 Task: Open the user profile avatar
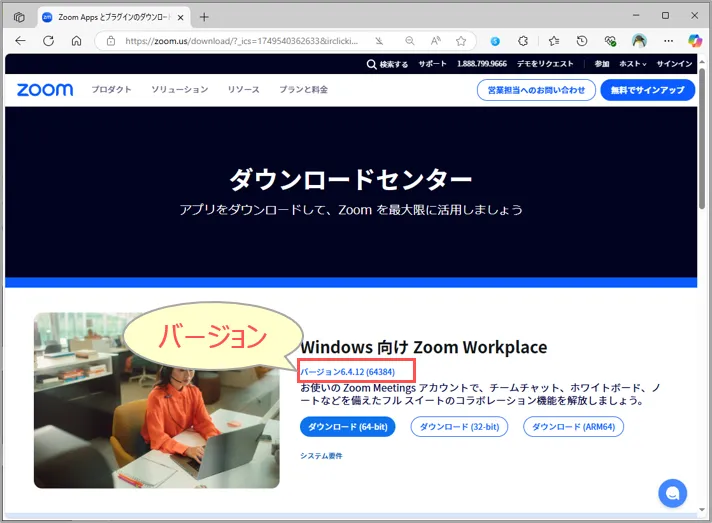point(639,41)
